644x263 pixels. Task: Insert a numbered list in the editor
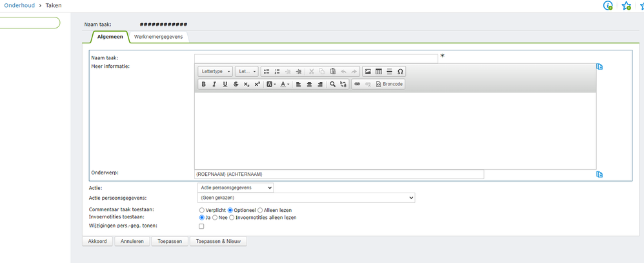[277, 71]
